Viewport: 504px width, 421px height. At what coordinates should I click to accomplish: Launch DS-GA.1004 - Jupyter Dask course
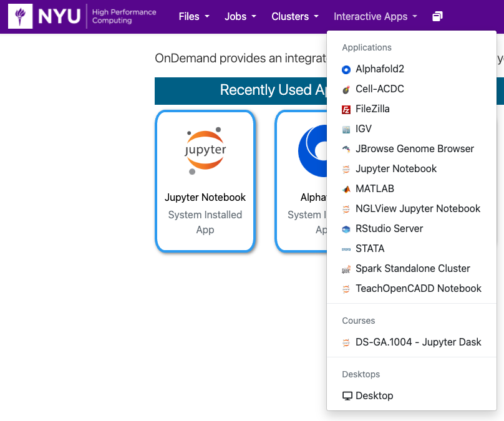418,342
